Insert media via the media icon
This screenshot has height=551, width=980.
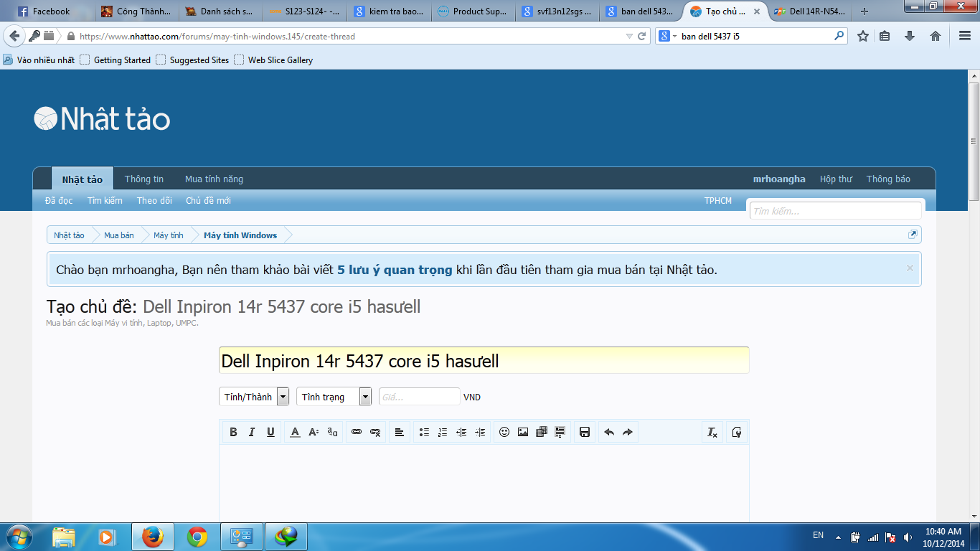[542, 432]
